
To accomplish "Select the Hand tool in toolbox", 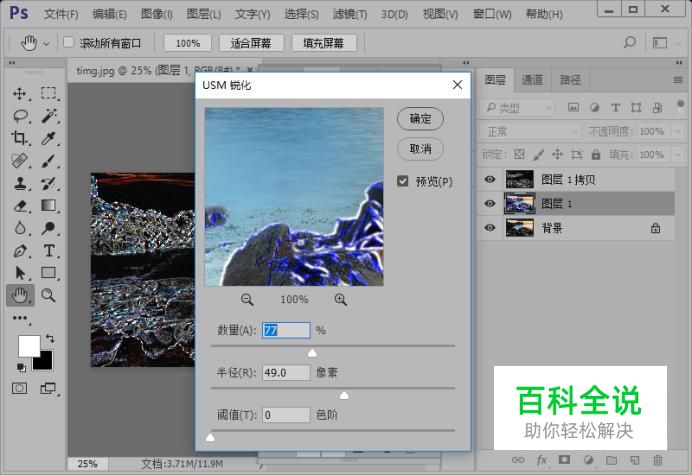I will (20, 295).
